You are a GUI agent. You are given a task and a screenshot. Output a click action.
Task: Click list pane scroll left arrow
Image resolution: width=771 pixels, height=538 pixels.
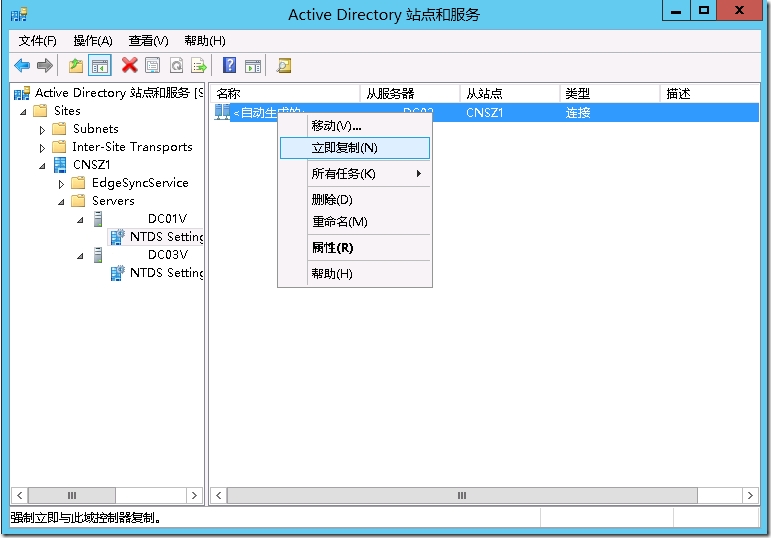tap(219, 495)
